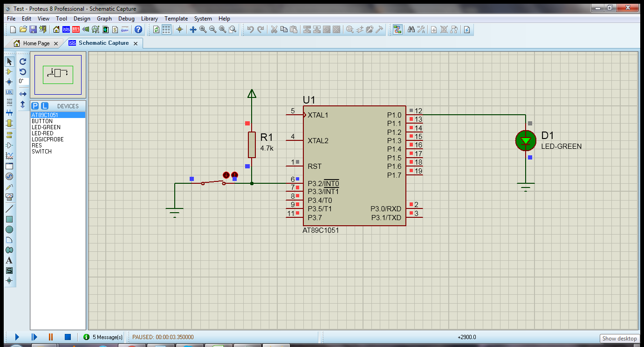Viewport: 644px width, 347px height.
Task: Open library manager with the L button
Action: (45, 106)
